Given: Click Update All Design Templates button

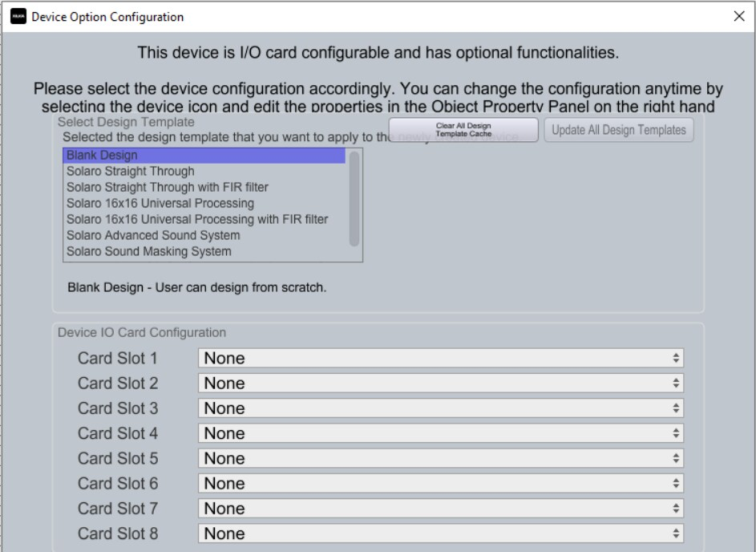Looking at the screenshot, I should tap(619, 130).
